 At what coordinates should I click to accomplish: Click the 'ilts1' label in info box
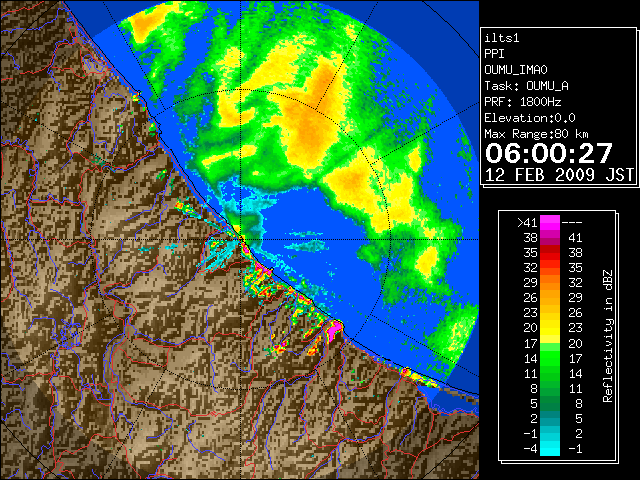[502, 38]
